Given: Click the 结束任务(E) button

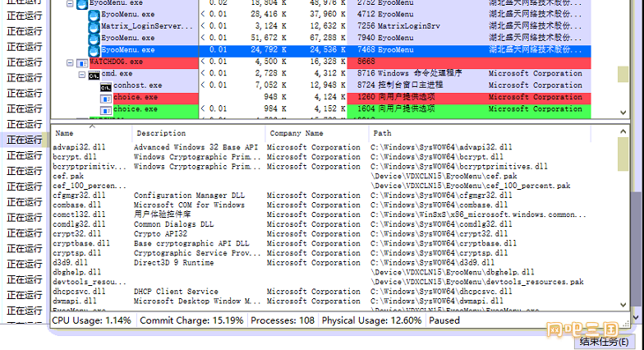Looking at the screenshot, I should pos(604,342).
